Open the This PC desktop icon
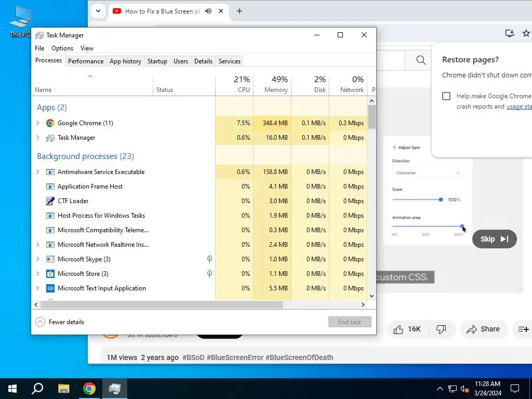This screenshot has width=532, height=399. coord(20,21)
